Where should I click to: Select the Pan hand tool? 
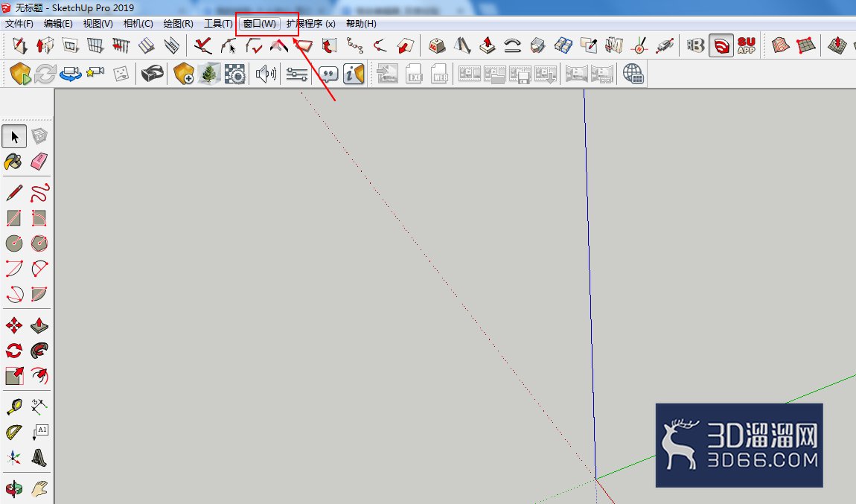coord(39,488)
